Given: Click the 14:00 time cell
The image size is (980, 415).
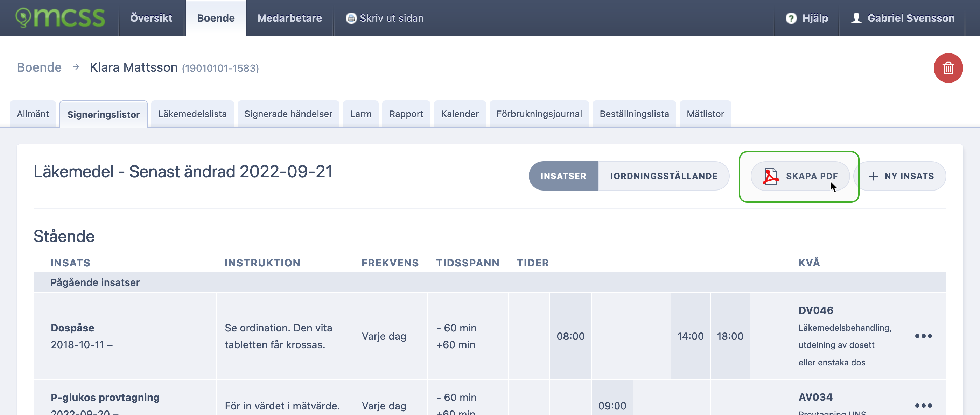Looking at the screenshot, I should [x=690, y=336].
